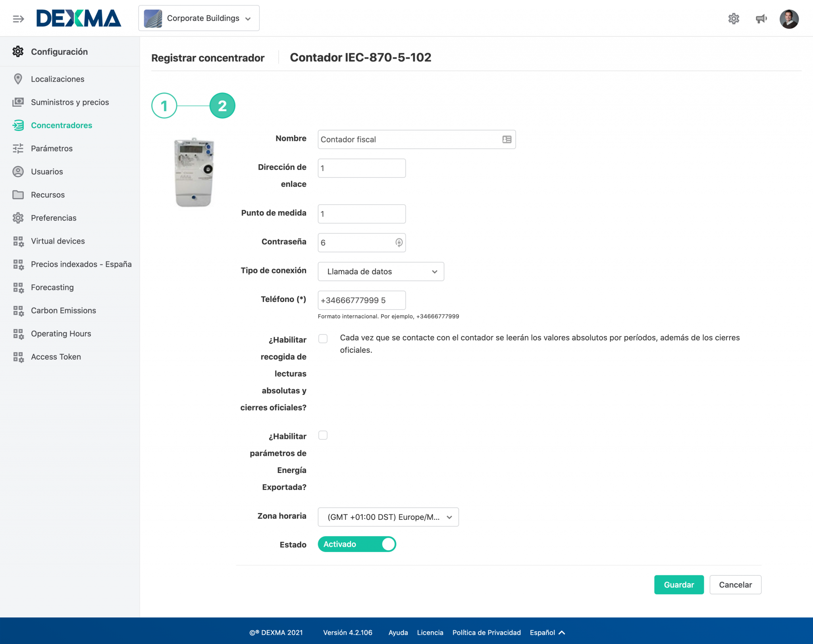Open announcements megaphone icon

[761, 19]
